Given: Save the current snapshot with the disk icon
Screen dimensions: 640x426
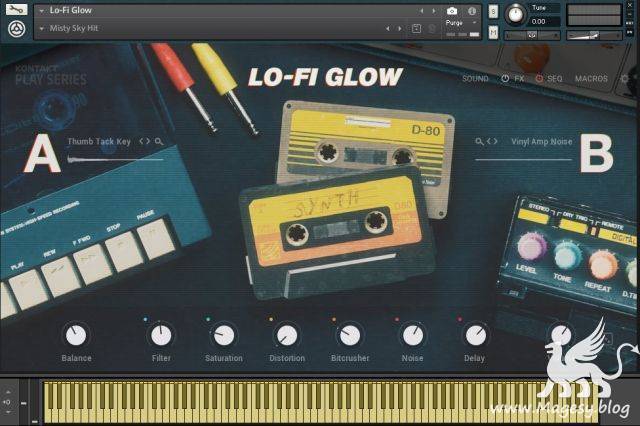Looking at the screenshot, I should (416, 29).
